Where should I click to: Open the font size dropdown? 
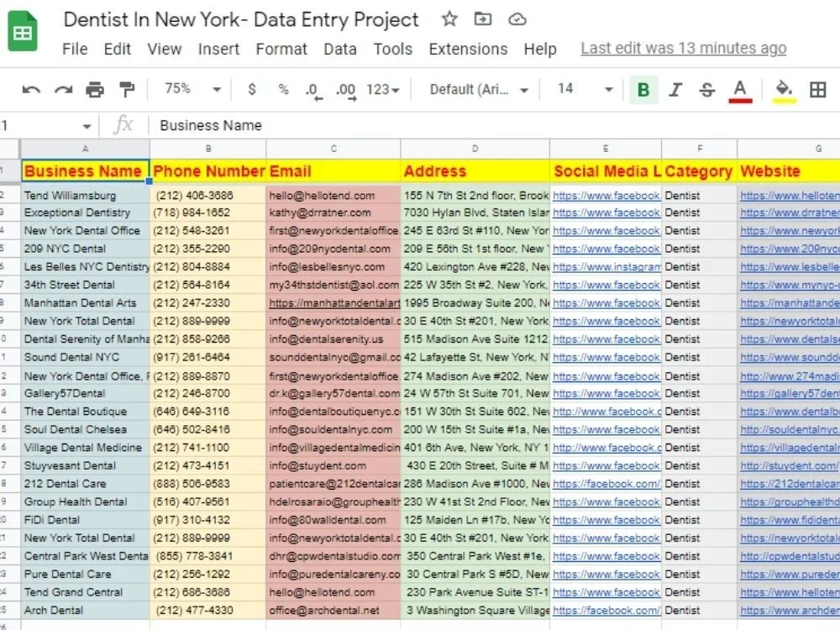point(585,89)
